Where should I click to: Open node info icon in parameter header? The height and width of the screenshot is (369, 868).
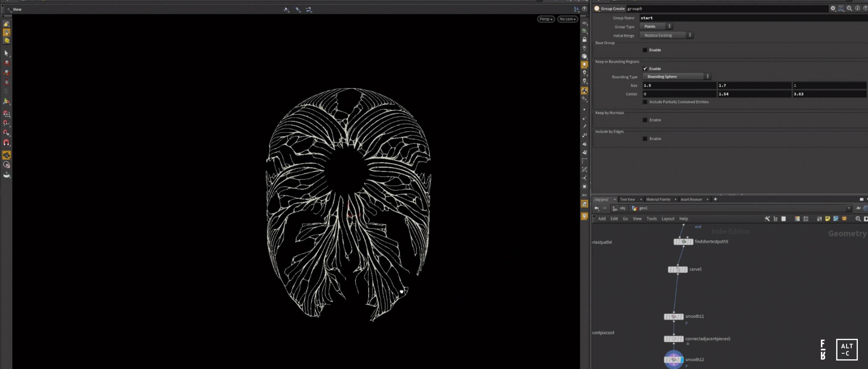point(857,8)
